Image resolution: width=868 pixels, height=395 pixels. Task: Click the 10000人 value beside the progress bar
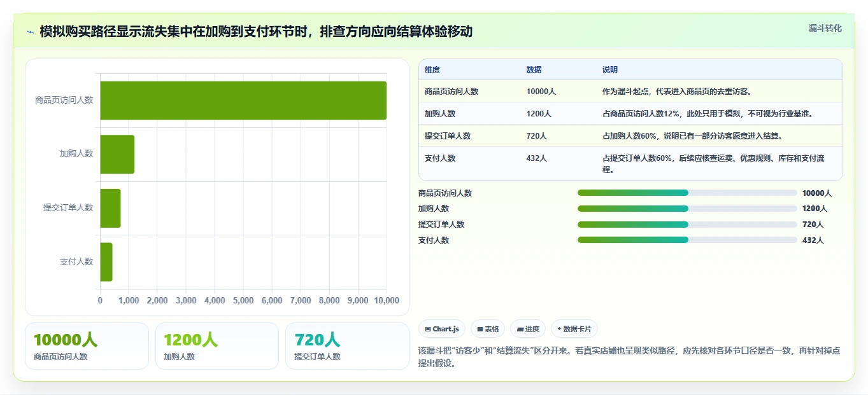point(817,193)
